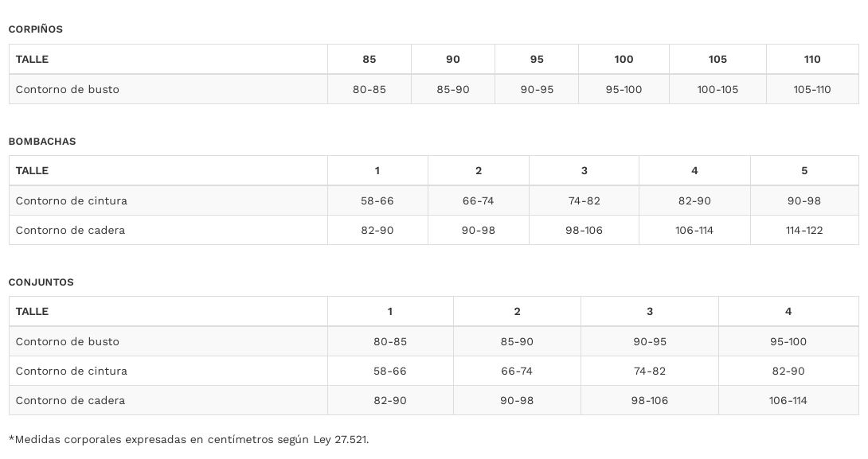Click the CONJUNTOS section heading

click(41, 282)
